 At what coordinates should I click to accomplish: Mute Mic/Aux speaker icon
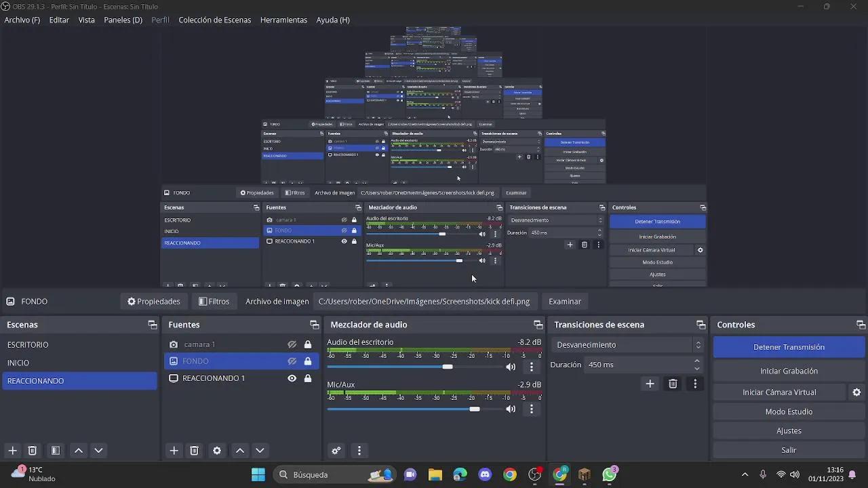point(511,409)
